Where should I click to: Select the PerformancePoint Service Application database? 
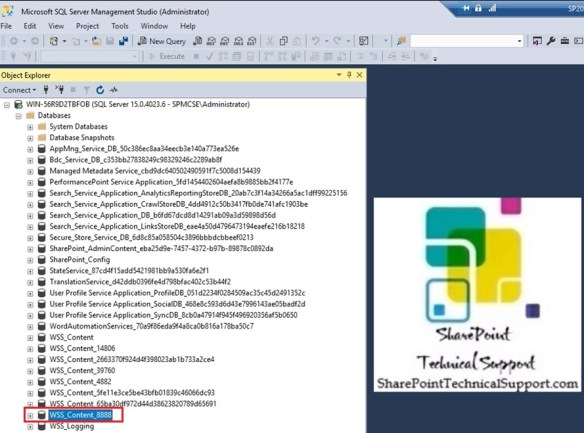pyautogui.click(x=171, y=182)
